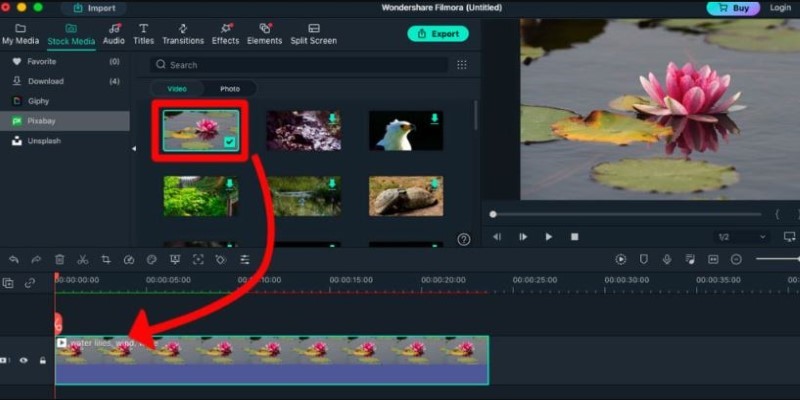Click the Buy button in the title bar
The width and height of the screenshot is (800, 400).
732,8
